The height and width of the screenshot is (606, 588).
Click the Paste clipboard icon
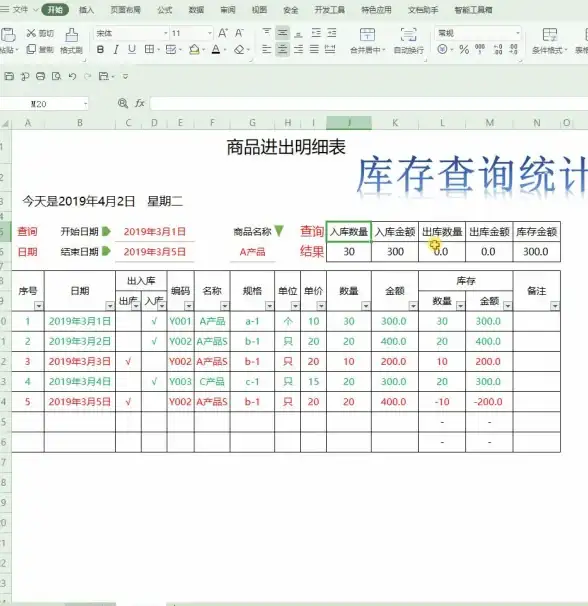[x=8, y=34]
